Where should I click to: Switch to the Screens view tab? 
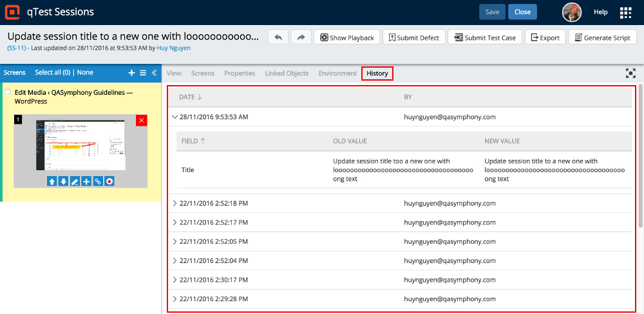[x=203, y=74]
